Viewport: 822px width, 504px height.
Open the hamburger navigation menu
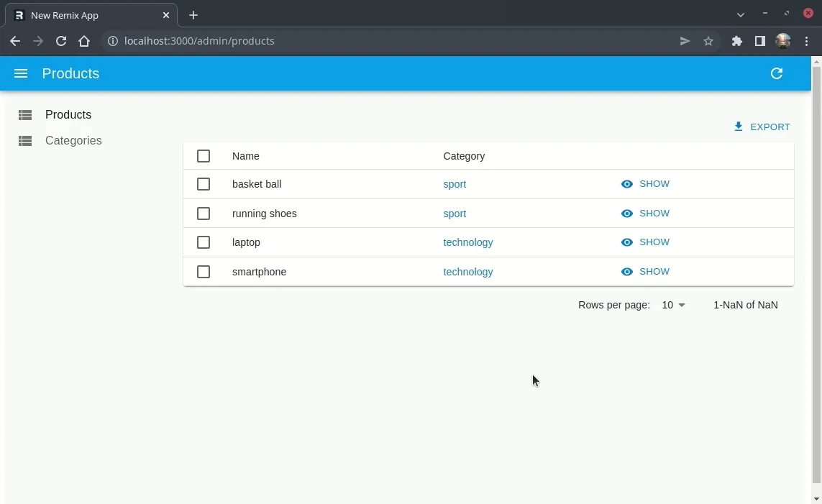tap(21, 73)
